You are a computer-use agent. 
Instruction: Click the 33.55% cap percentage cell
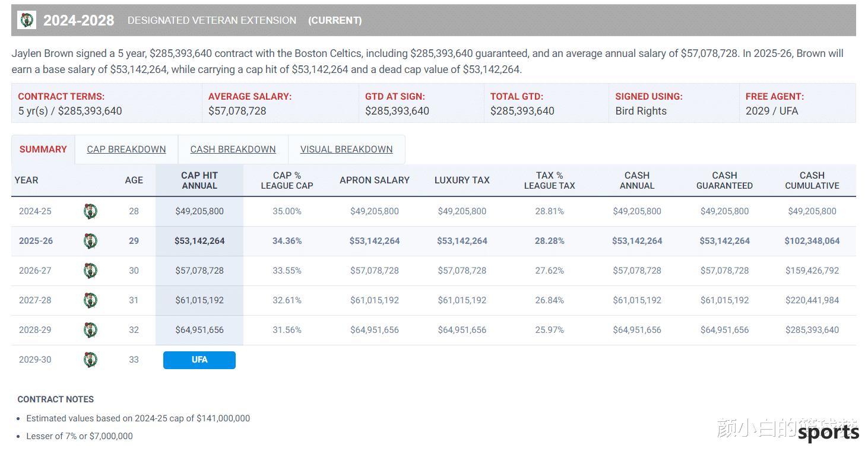287,271
